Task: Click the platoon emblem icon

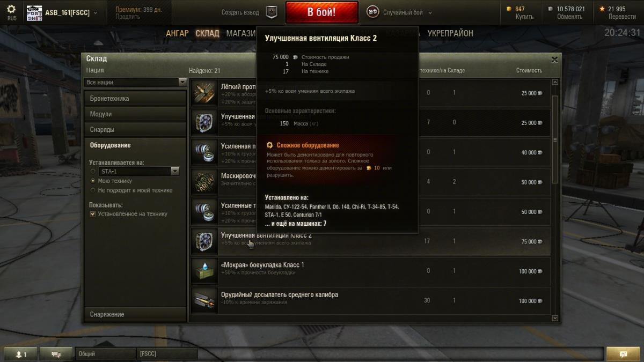Action: click(272, 12)
